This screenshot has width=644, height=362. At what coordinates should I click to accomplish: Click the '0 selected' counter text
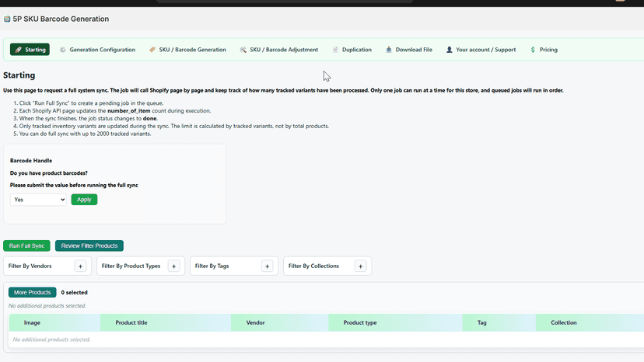pyautogui.click(x=75, y=293)
